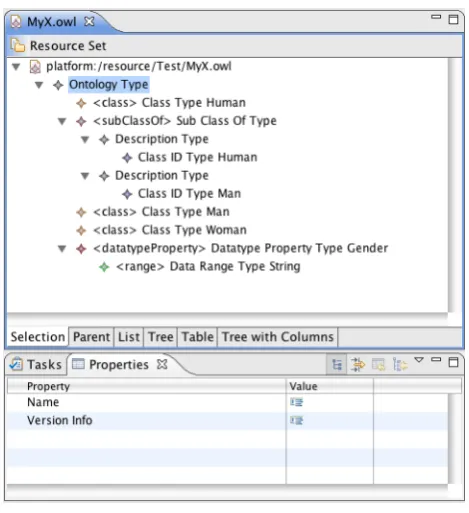Click the icon beside Class ID Type Human
Image resolution: width=469 pixels, height=513 pixels.
(x=127, y=158)
